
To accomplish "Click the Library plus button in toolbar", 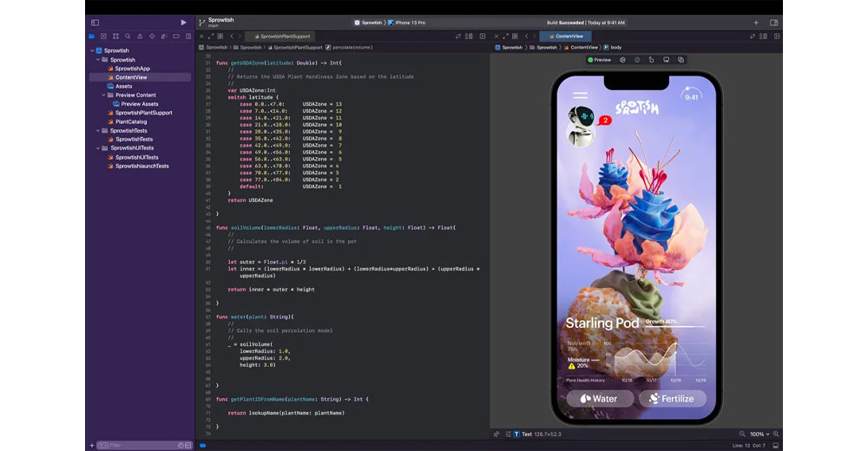I will [x=756, y=23].
